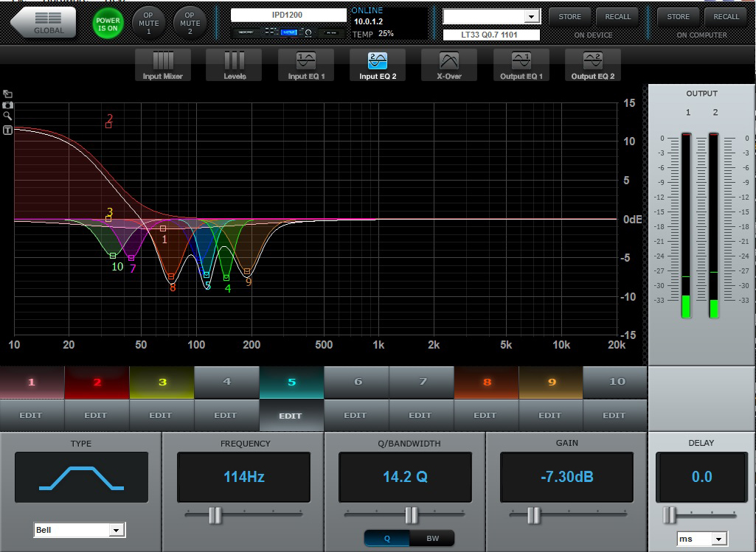Click the IPD1200 amplifier front-panel thumbnail

coord(288,32)
